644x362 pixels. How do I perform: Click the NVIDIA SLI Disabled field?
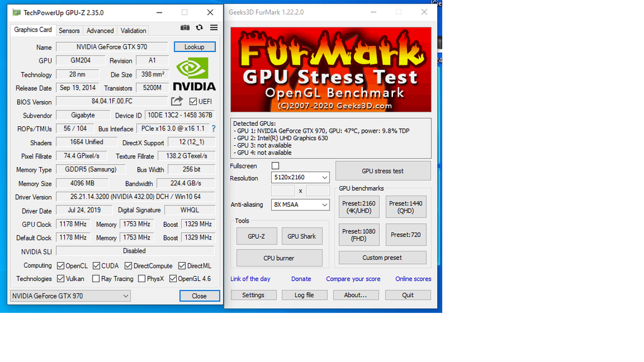click(135, 251)
